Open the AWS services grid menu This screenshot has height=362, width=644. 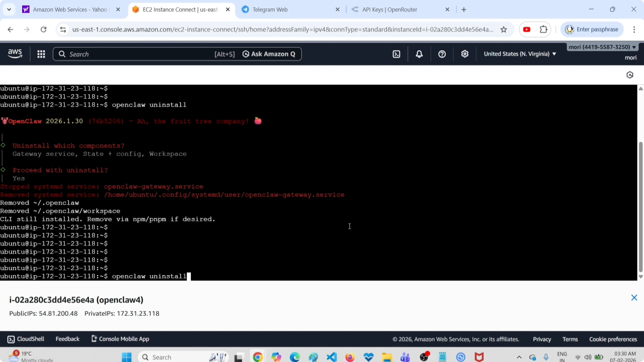tap(41, 54)
